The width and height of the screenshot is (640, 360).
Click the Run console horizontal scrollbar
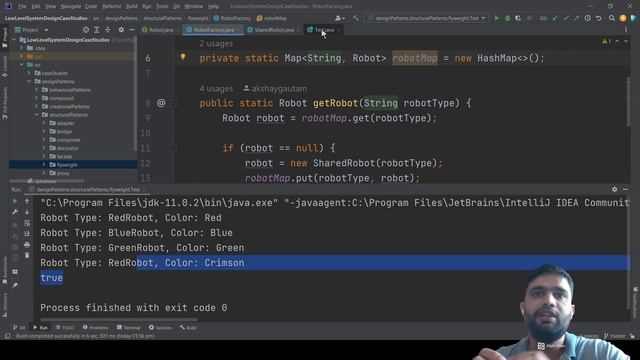pyautogui.click(x=118, y=320)
